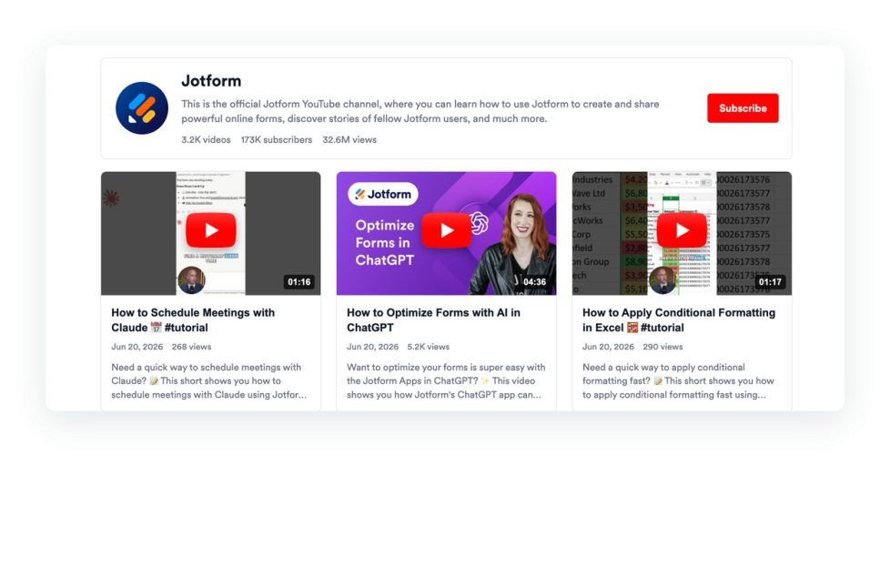
Task: Click description starting 'Need a quick way to schedule'
Action: 209,380
